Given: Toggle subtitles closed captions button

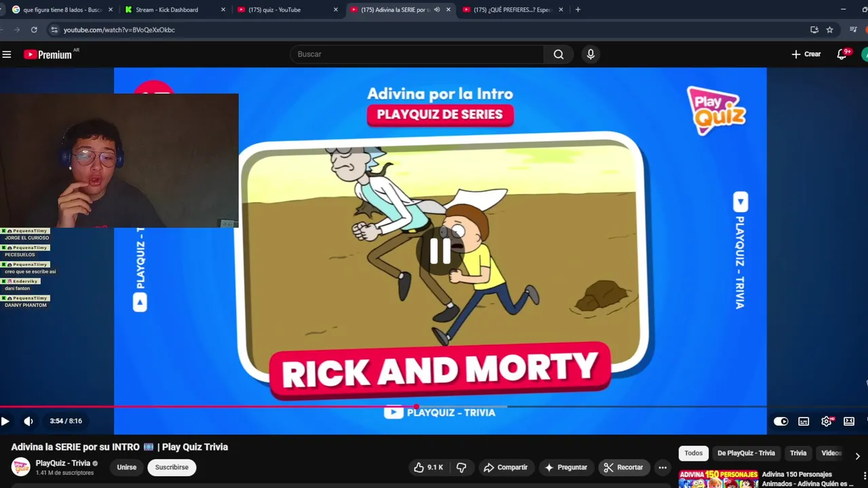Looking at the screenshot, I should (x=804, y=421).
